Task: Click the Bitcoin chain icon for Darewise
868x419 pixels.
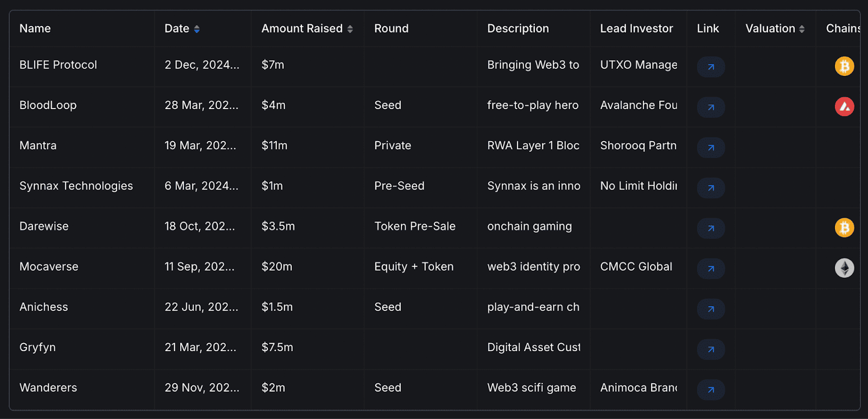Action: pos(844,228)
